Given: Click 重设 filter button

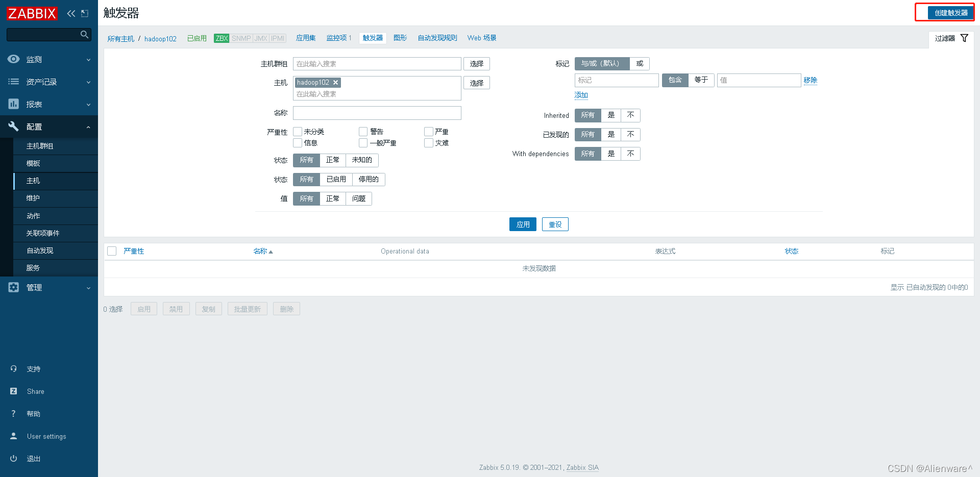Looking at the screenshot, I should click(x=555, y=224).
